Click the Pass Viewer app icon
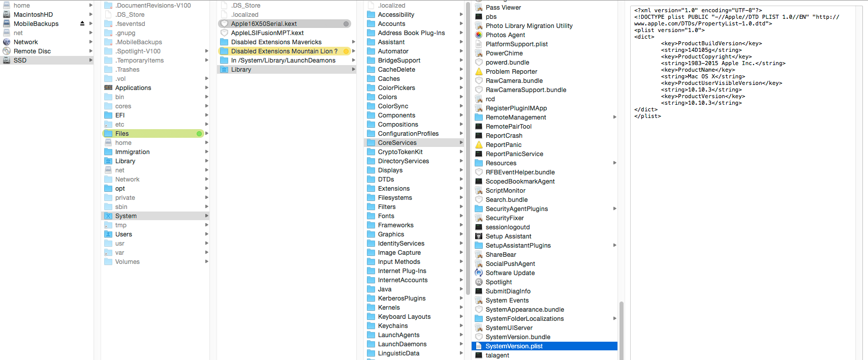This screenshot has width=868, height=360. 479,8
